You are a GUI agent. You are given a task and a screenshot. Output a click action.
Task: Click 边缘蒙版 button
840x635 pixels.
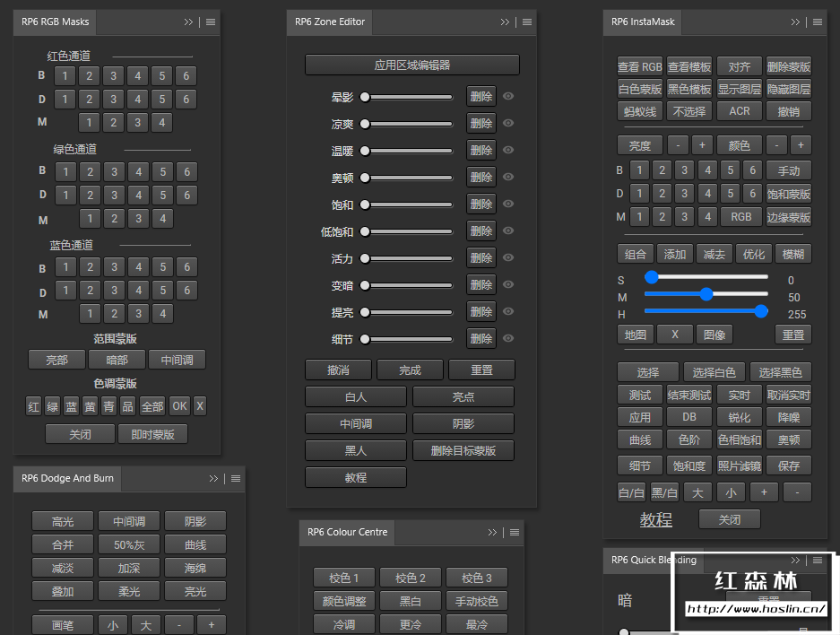789,217
